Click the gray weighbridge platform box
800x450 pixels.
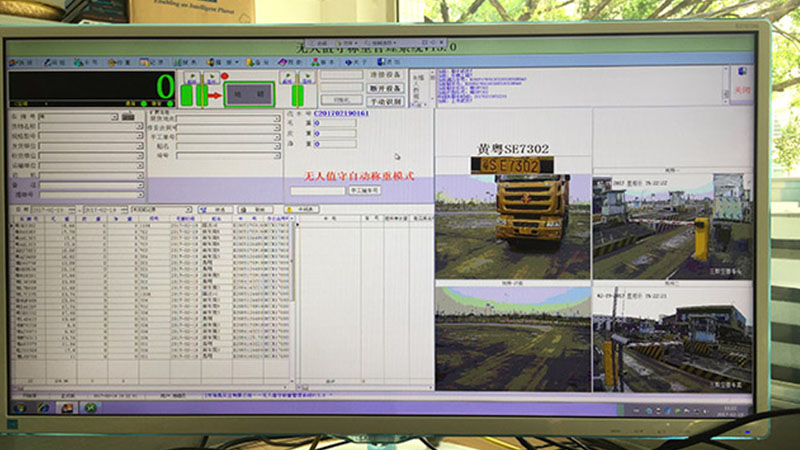pyautogui.click(x=249, y=94)
